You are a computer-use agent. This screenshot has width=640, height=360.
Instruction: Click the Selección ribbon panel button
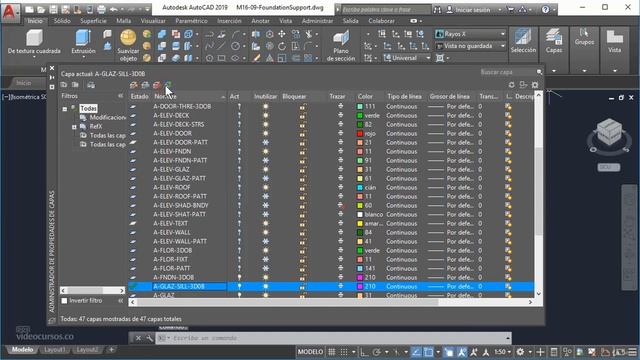(523, 41)
